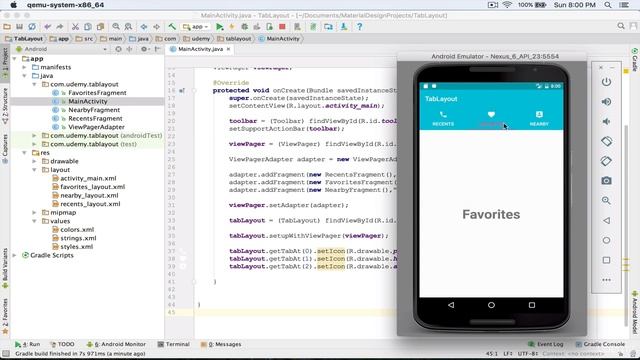Collapse com.udemy.tablayout package node
This screenshot has width=640, height=360.
click(x=35, y=84)
